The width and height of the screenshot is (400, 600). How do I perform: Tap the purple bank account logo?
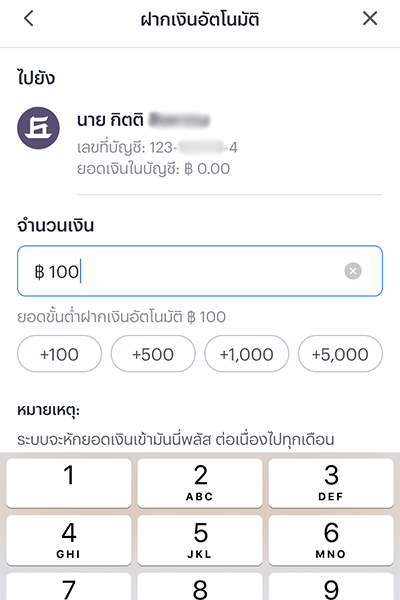38,128
